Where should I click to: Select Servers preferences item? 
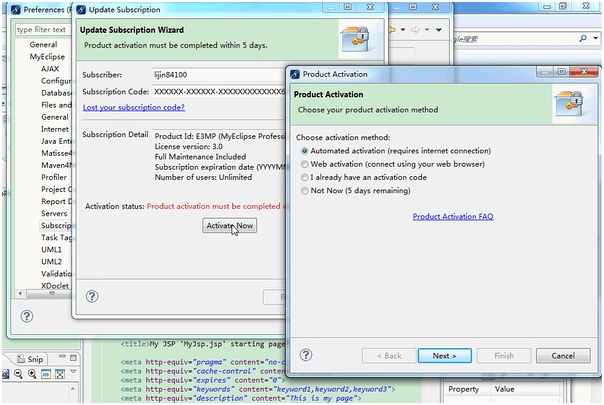pyautogui.click(x=54, y=213)
